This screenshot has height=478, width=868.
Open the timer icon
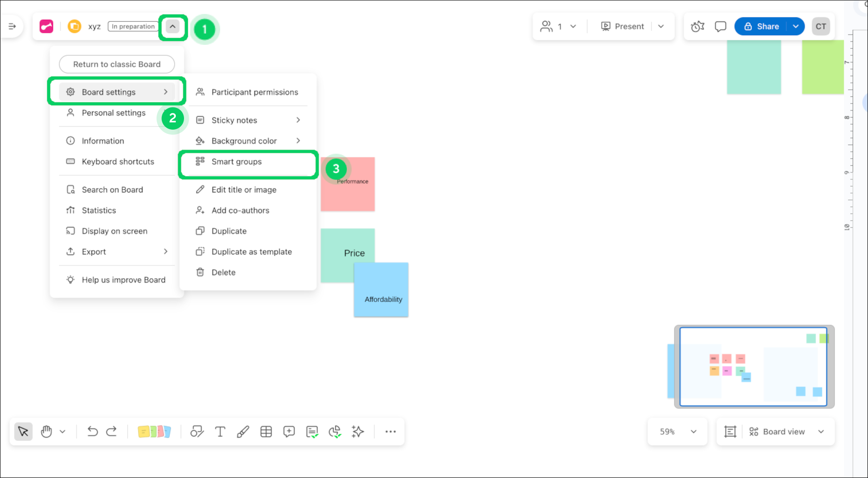point(697,27)
